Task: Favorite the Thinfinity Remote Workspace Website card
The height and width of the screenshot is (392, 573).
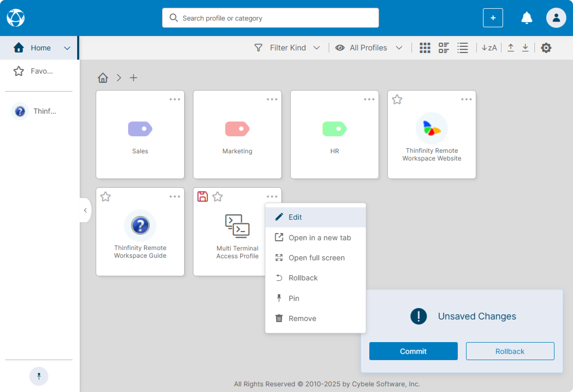Action: pos(397,99)
